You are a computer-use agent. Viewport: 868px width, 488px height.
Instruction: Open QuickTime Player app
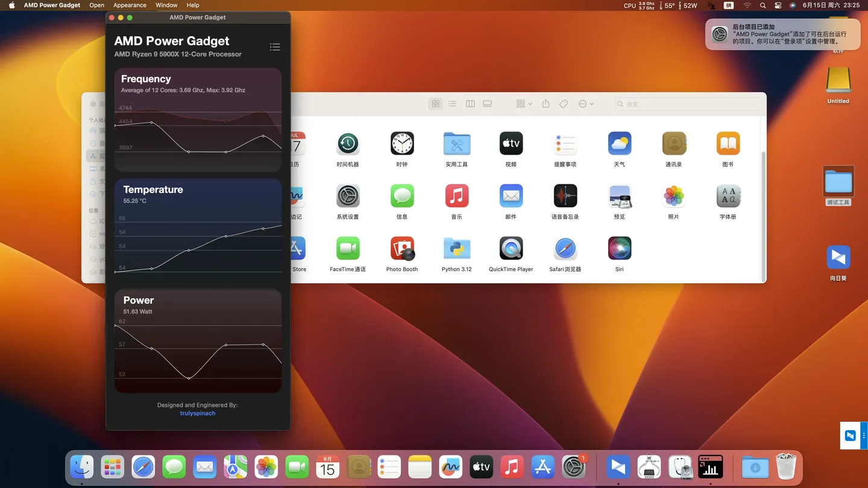click(511, 249)
